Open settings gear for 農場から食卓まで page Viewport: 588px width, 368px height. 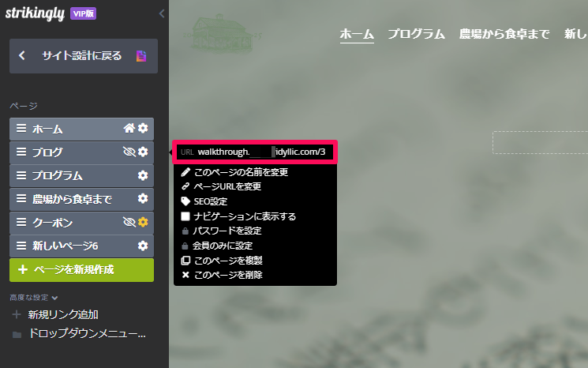[x=143, y=199]
